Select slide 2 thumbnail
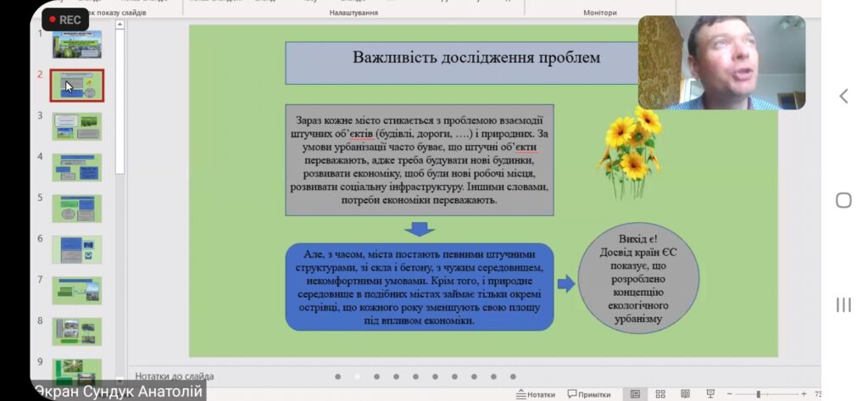 coord(77,86)
